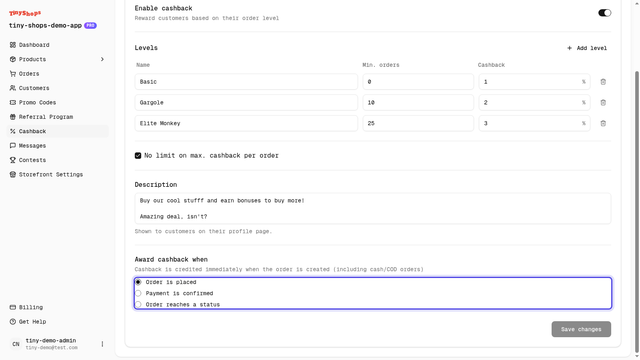Open Dashboard from sidebar icon
Screen dimensions: 640x360
coord(13,45)
